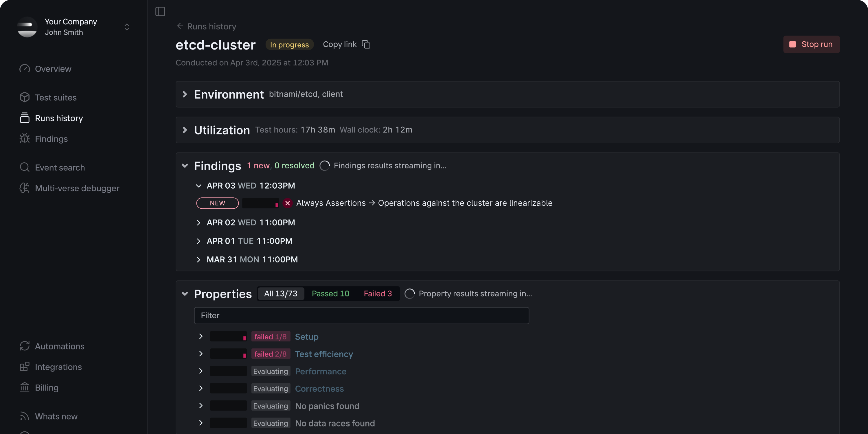
Task: Click the properties Filter input field
Action: pos(361,315)
